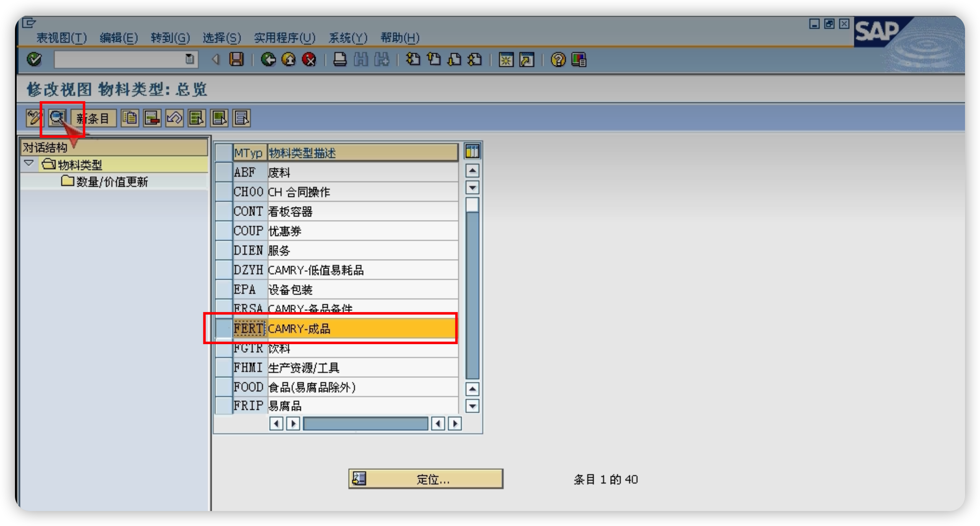This screenshot has height=526, width=980.
Task: Open the table column configuration icon
Action: [x=472, y=151]
